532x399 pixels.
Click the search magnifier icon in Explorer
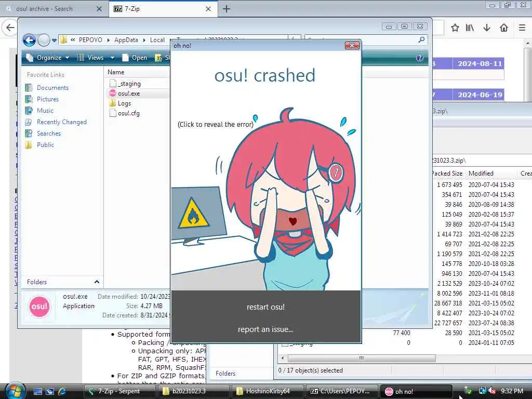click(421, 39)
